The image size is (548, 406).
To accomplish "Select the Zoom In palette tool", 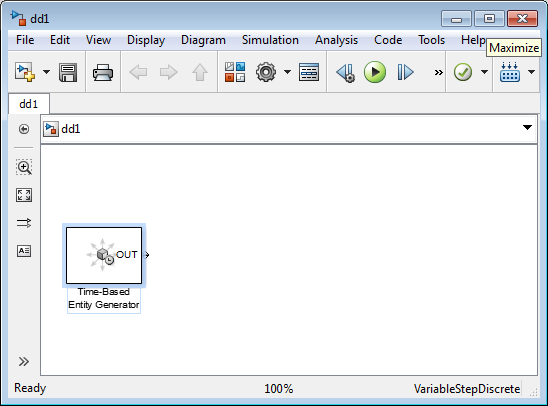I will coord(24,167).
